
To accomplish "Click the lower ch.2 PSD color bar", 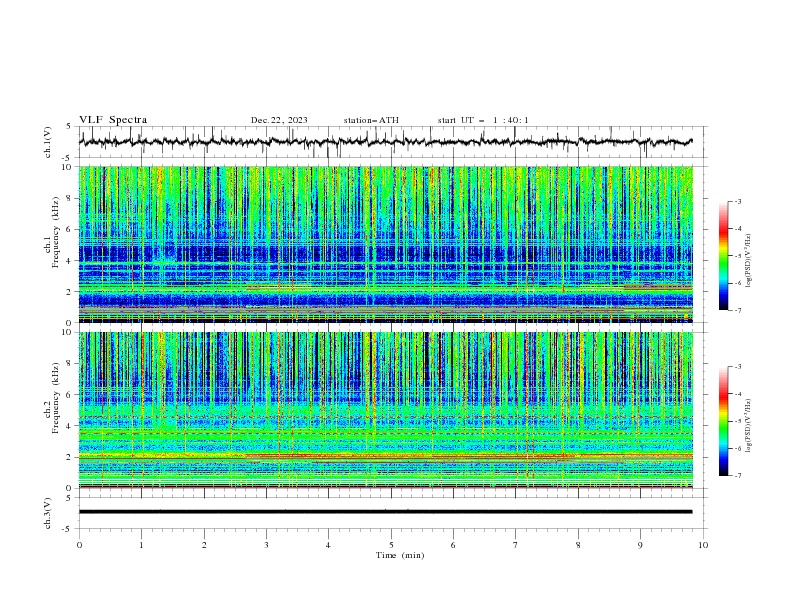I will coord(723,421).
